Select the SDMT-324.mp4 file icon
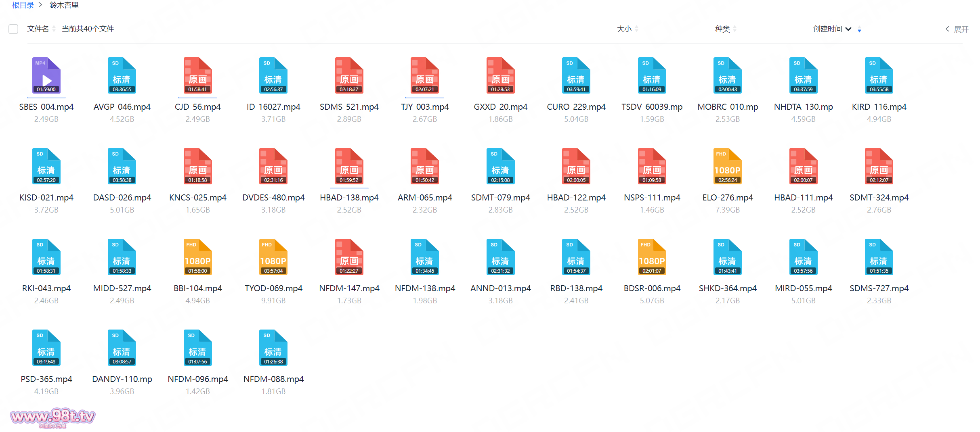 [x=879, y=166]
